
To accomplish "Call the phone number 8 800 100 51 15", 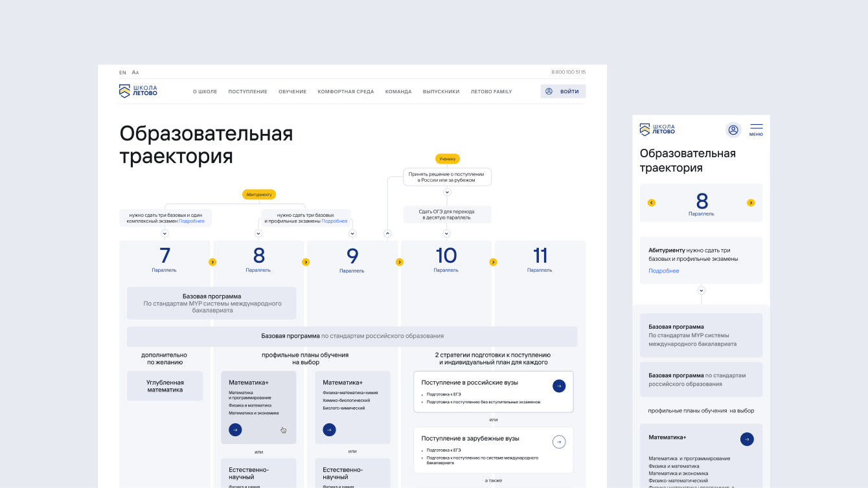I will tap(569, 72).
